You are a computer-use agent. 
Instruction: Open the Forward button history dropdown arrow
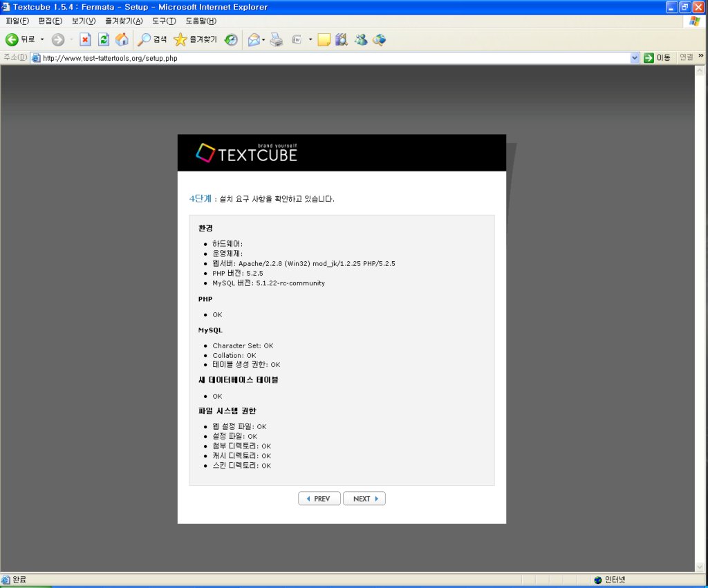click(x=71, y=39)
